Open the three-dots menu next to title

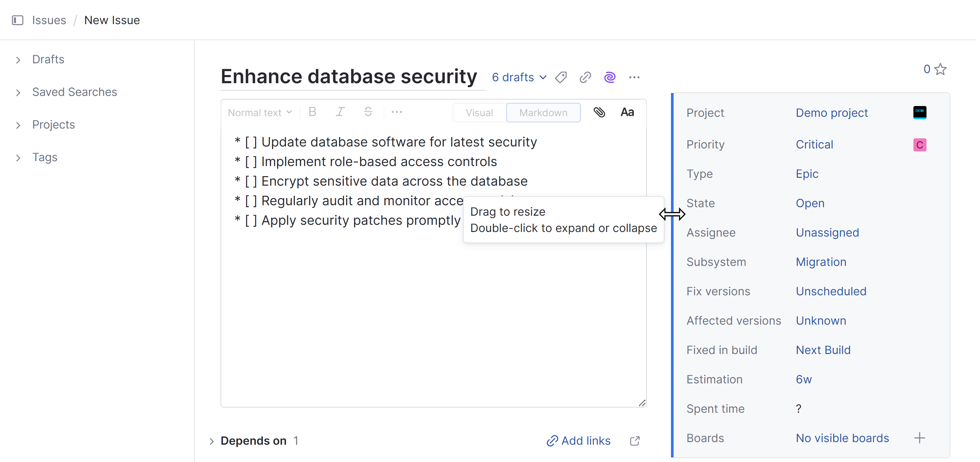634,78
